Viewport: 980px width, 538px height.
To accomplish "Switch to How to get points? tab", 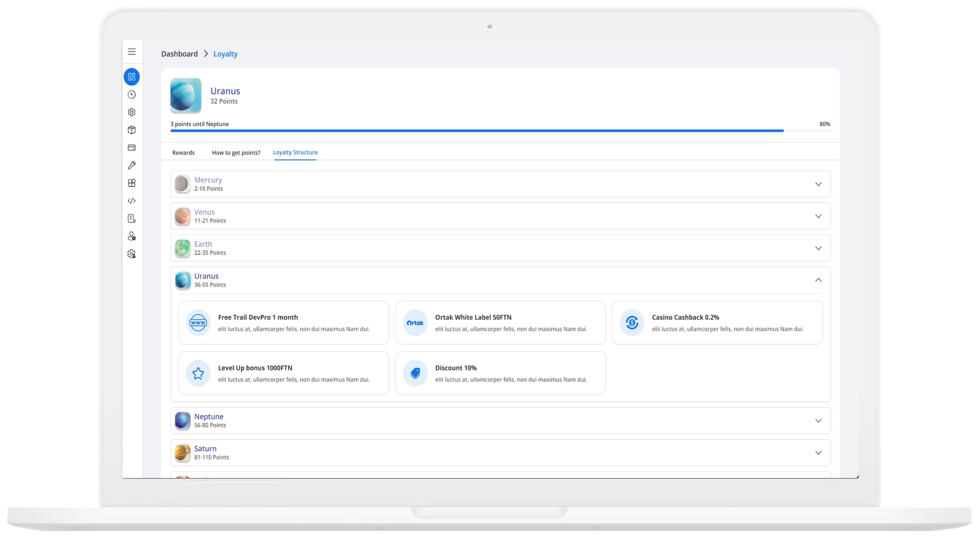I will coord(236,153).
